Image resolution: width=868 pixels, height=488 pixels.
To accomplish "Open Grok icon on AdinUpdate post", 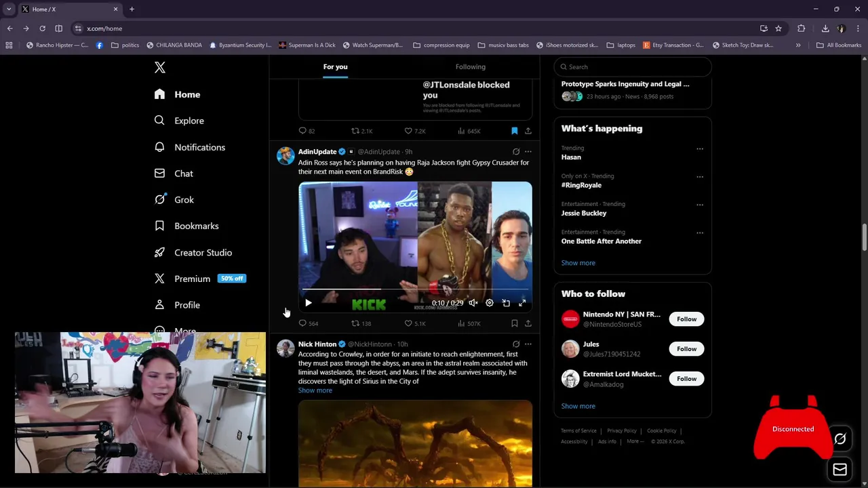I will pos(516,152).
